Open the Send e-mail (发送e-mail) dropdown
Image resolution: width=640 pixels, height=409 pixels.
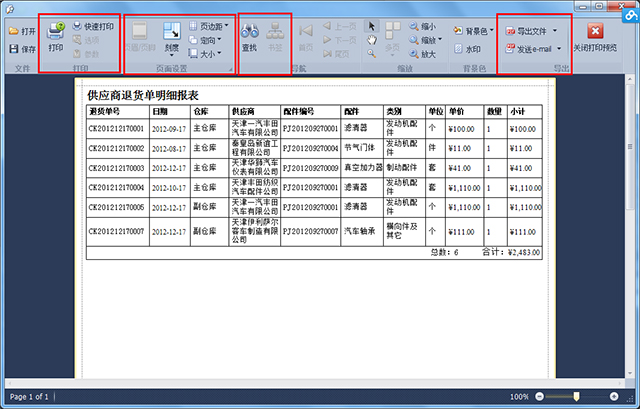click(533, 48)
